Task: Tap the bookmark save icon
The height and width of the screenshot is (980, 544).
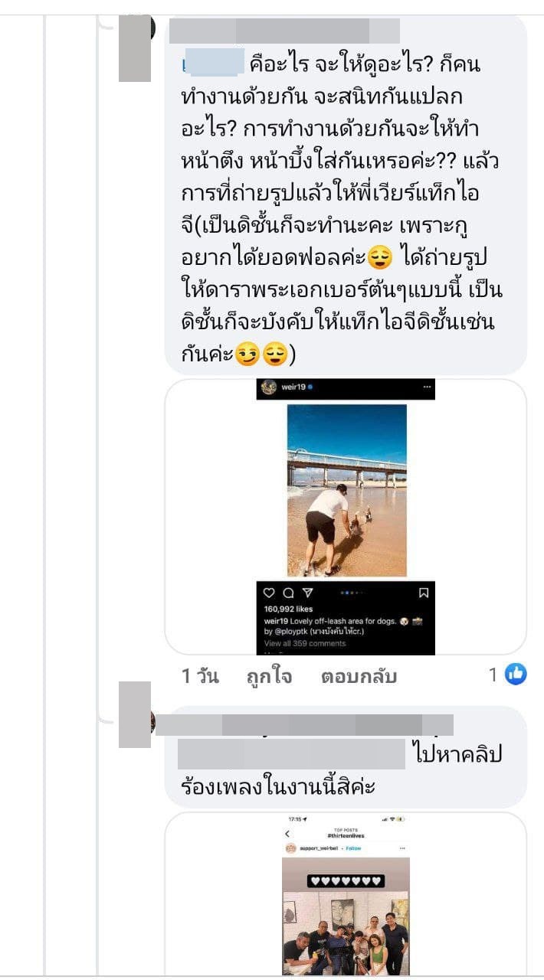Action: pyautogui.click(x=424, y=593)
